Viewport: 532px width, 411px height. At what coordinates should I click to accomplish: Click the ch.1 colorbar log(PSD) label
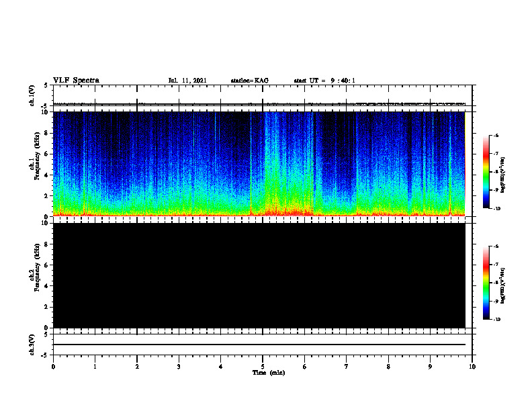503,175
